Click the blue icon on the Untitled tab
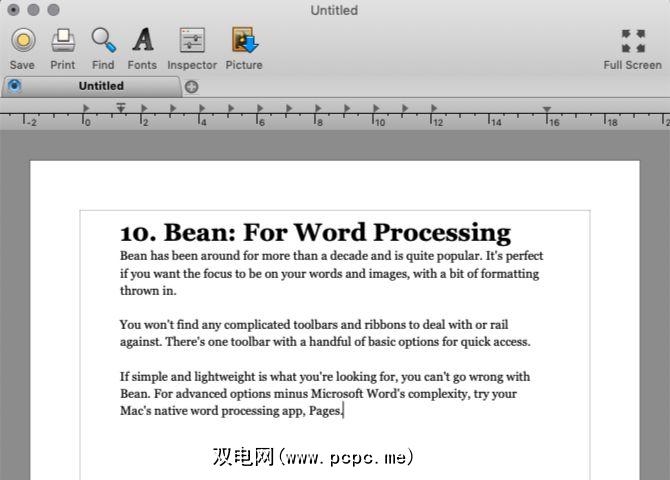670x480 pixels. coord(14,85)
